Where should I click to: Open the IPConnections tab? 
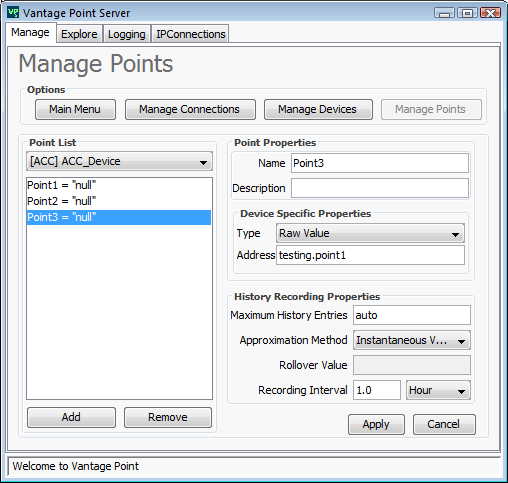[190, 34]
